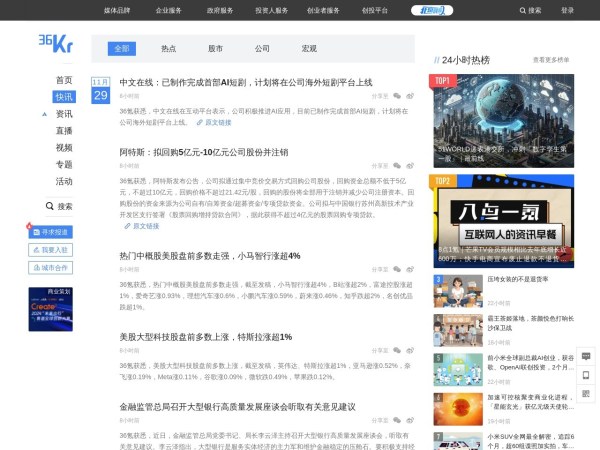
Task: Click the 寻求报道 button
Action: 49,231
